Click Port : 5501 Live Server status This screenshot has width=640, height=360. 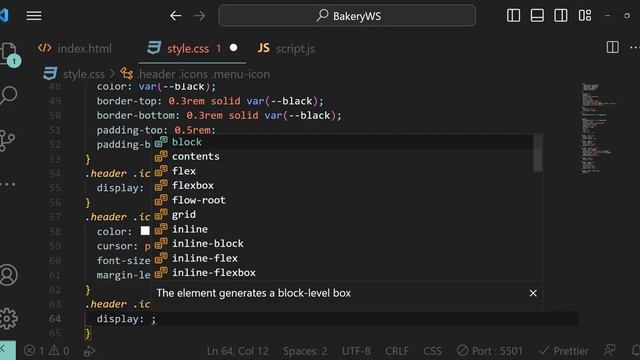[x=490, y=351]
